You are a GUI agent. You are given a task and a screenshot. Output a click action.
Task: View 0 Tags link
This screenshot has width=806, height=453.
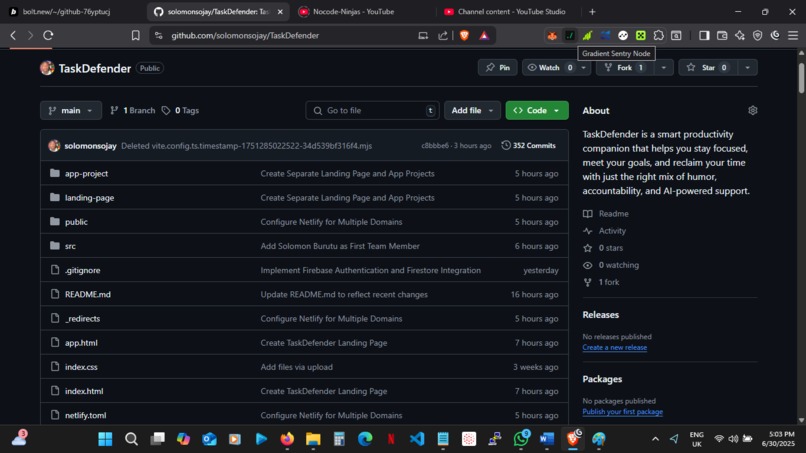tap(180, 111)
